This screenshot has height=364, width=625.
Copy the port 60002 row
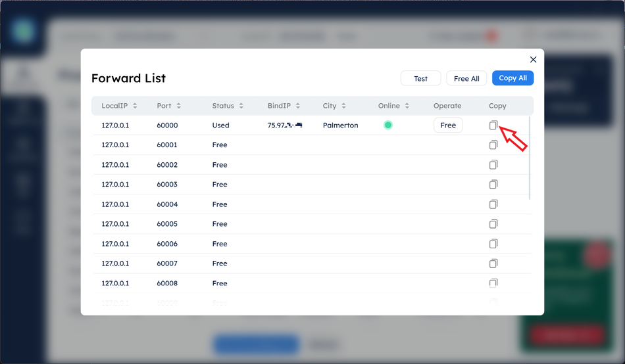493,165
